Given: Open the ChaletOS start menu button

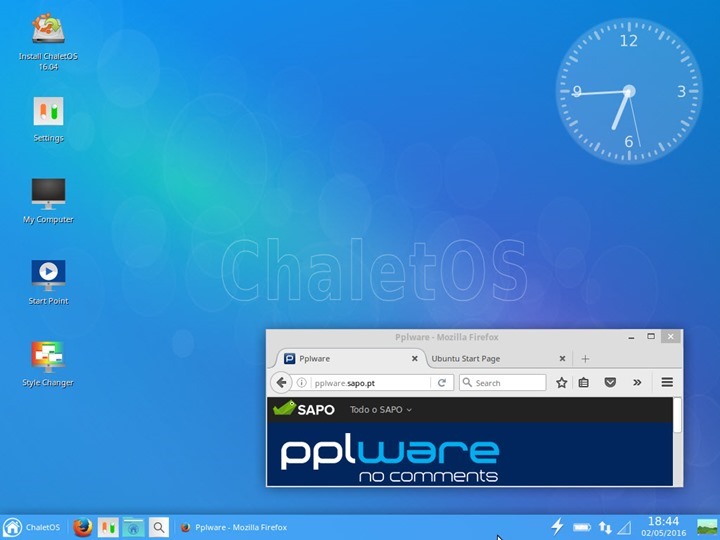Looking at the screenshot, I should click(31, 527).
